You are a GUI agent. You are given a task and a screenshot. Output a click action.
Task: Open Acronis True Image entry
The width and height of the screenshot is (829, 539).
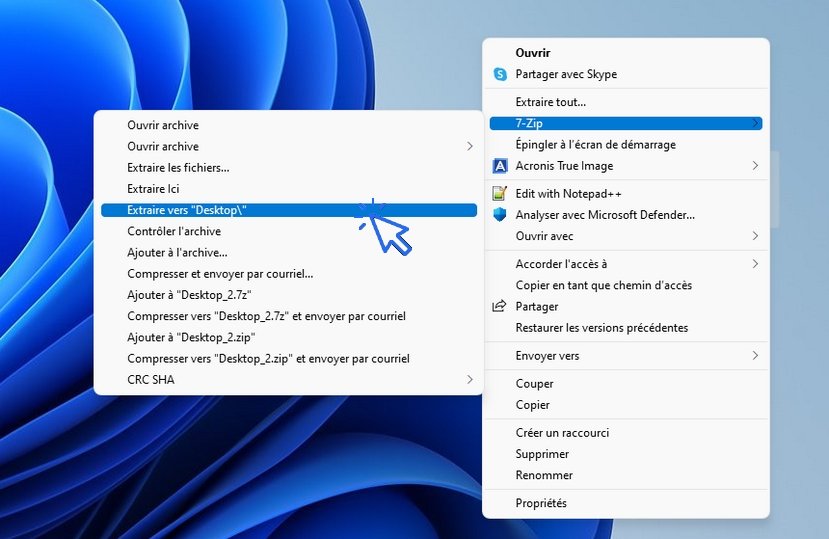tap(625, 166)
